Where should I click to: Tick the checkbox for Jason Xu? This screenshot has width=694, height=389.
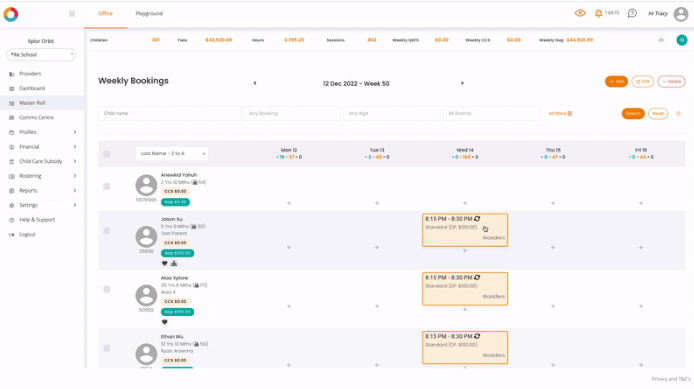107,231
